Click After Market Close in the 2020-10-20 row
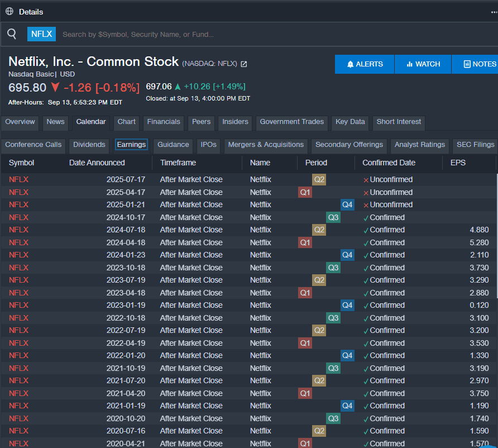498x448 pixels. tap(191, 418)
